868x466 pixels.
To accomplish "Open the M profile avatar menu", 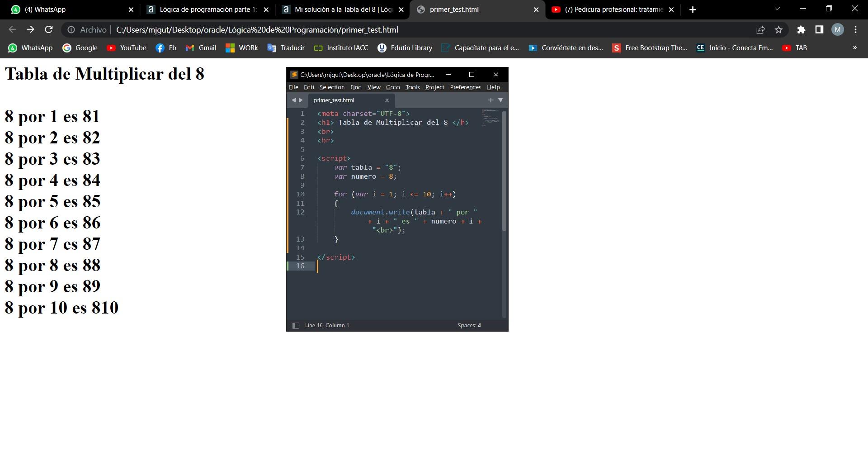I will (838, 30).
